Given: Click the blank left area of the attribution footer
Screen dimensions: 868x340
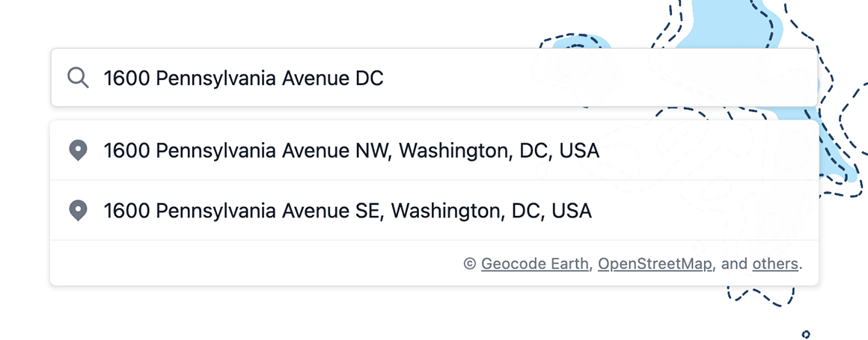Looking at the screenshot, I should pyautogui.click(x=224, y=263).
